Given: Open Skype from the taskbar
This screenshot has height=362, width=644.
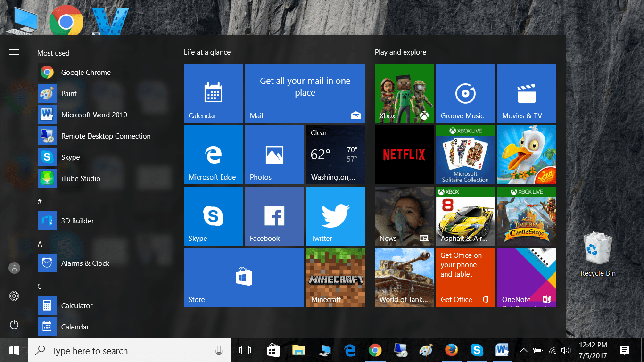Looking at the screenshot, I should (477, 350).
